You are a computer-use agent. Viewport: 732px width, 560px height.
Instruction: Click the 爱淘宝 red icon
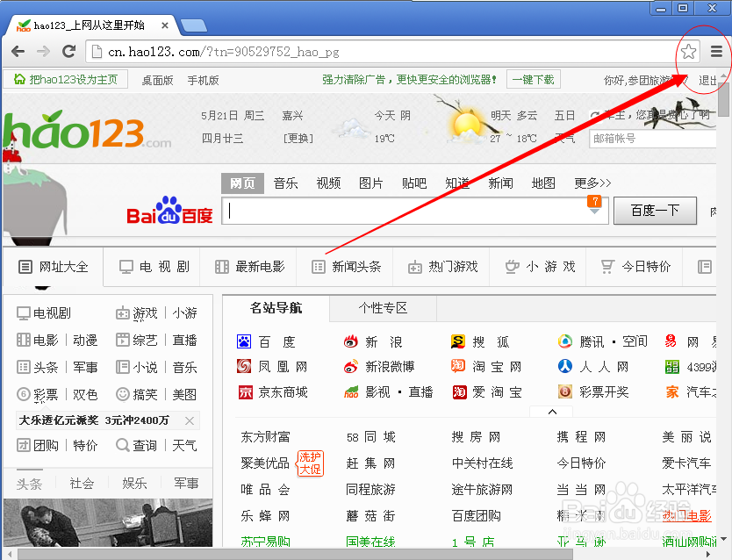click(459, 392)
